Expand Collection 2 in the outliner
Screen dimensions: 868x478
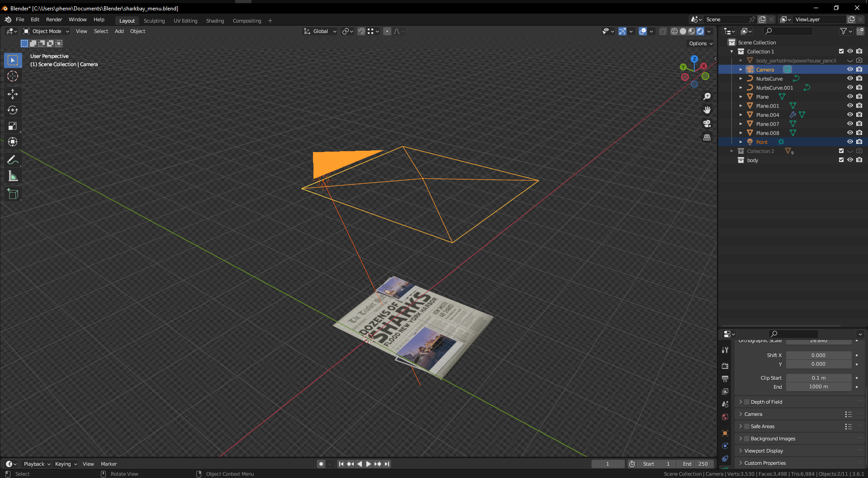tap(732, 151)
